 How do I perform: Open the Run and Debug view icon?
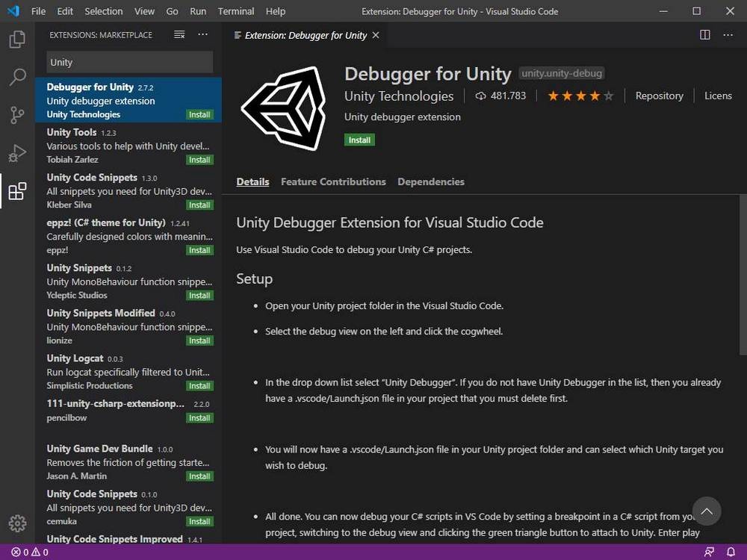[17, 153]
